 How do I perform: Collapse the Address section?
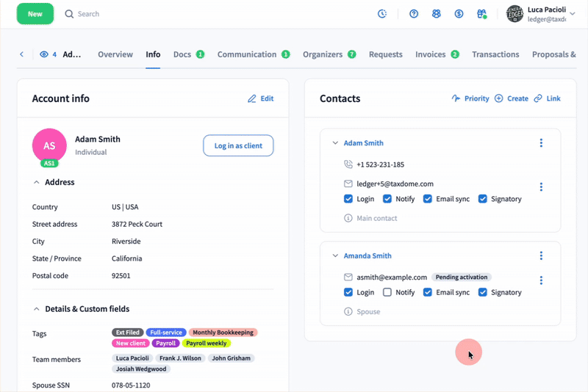pos(37,182)
